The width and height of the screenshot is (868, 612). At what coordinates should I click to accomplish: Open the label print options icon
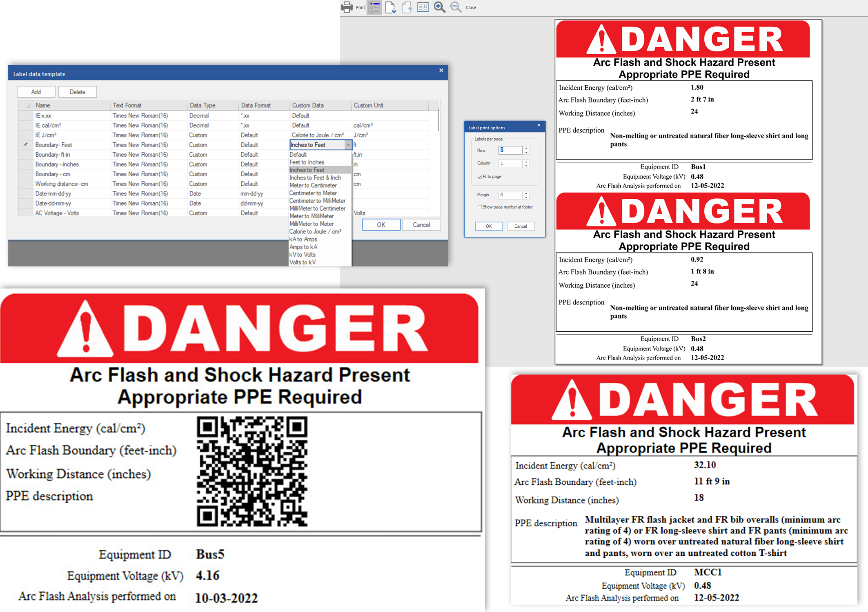click(x=374, y=7)
